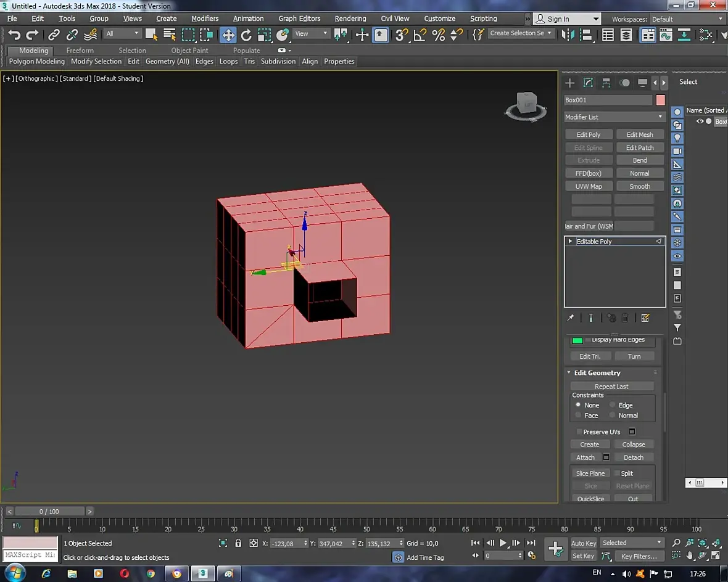
Task: Click the Pin Stack icon
Action: point(571,318)
